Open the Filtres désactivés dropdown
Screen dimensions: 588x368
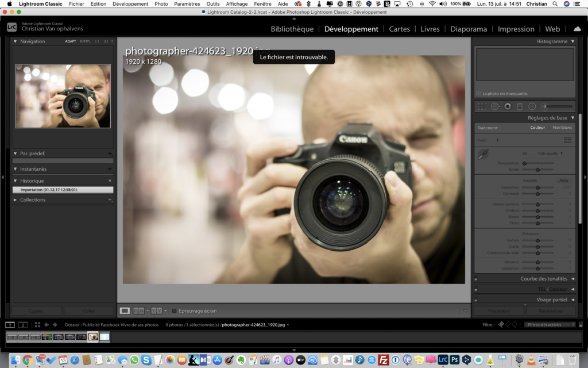click(550, 325)
